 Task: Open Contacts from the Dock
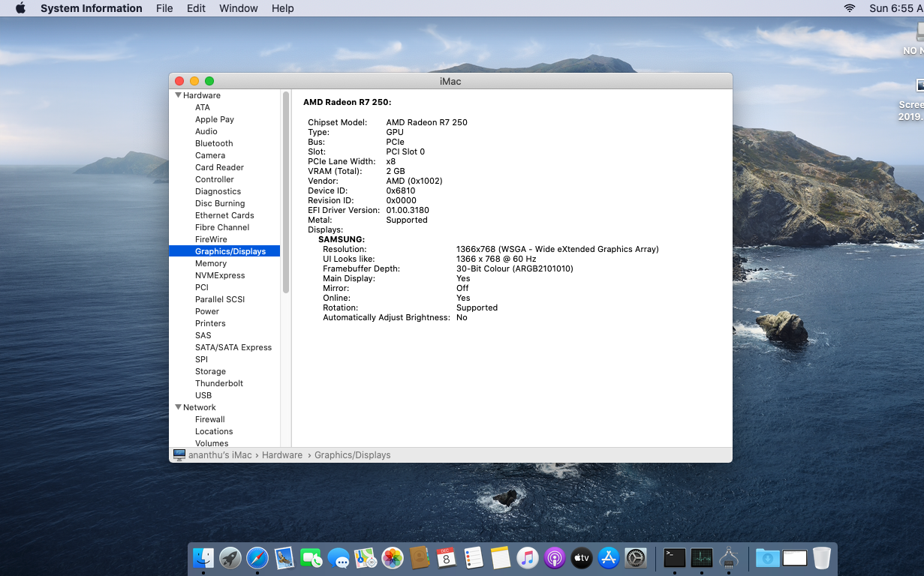[420, 557]
